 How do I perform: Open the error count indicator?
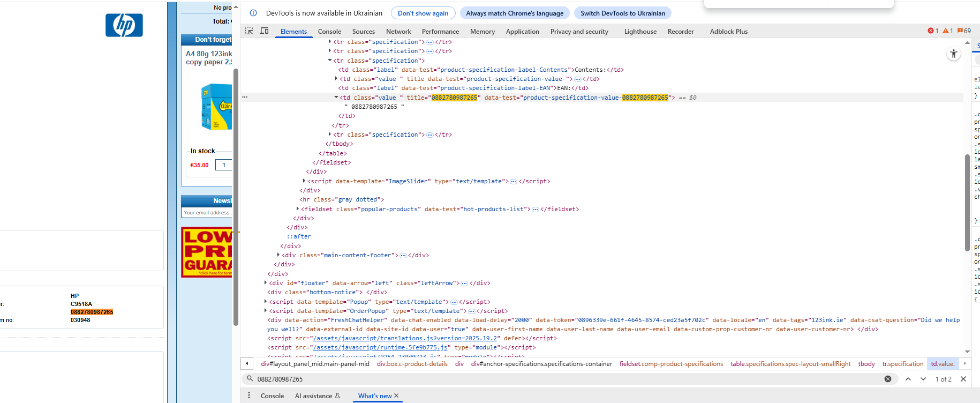(x=933, y=31)
